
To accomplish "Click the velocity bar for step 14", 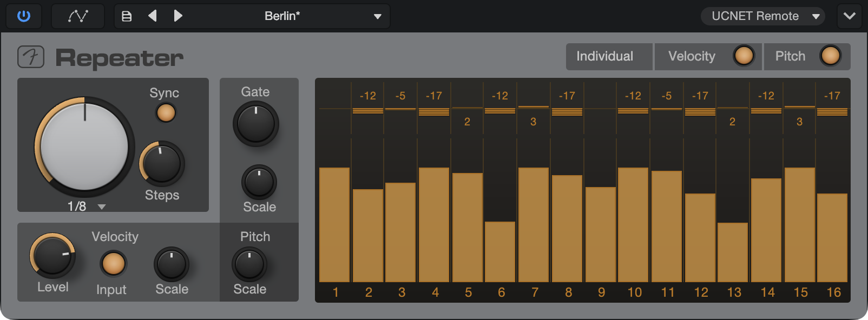I will point(766,230).
